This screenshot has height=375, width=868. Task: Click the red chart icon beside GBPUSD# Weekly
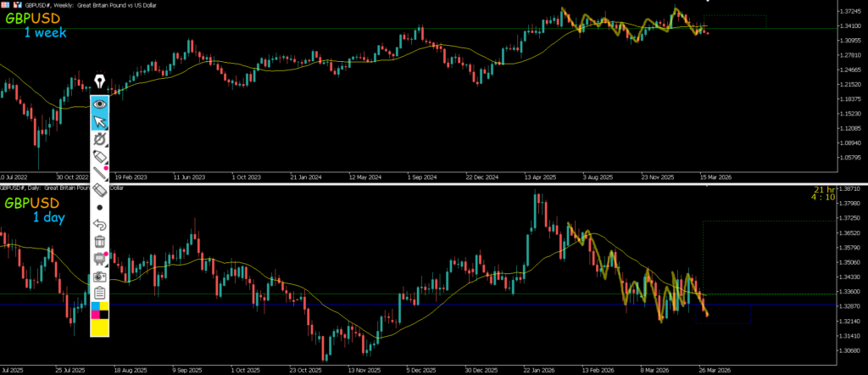click(x=17, y=4)
